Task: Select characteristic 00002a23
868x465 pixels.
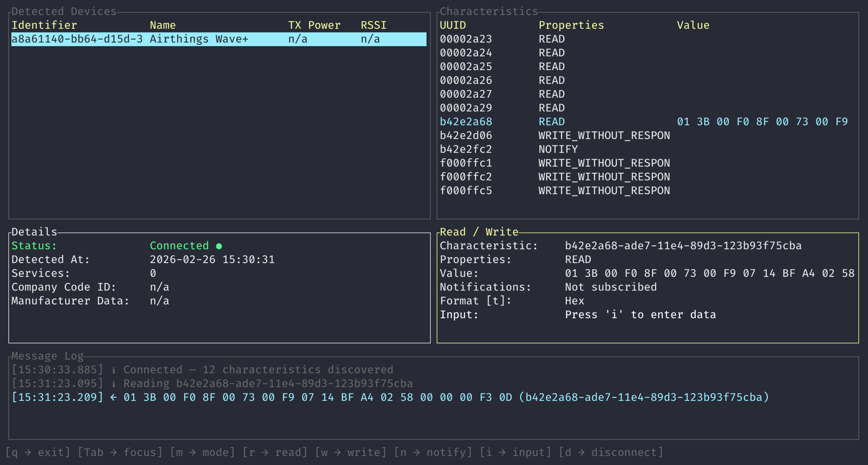Action: coord(466,39)
